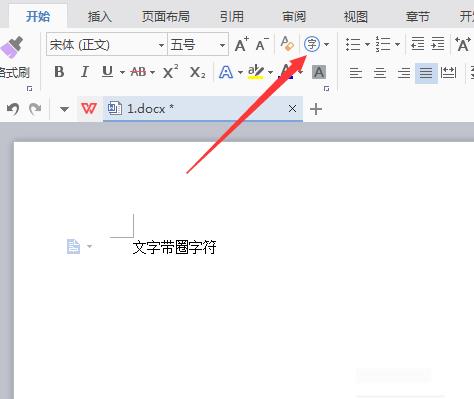Close the 1.docx document tab

292,109
